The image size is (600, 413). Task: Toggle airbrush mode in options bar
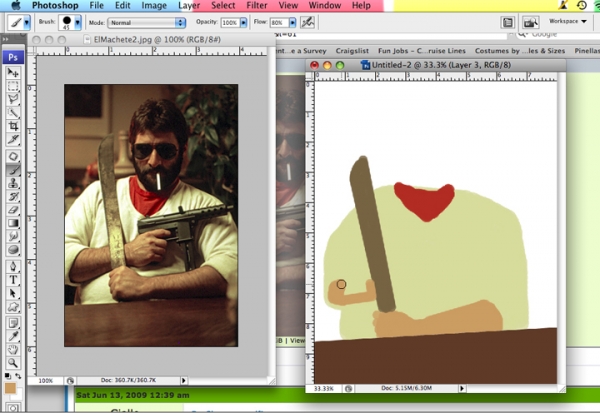click(x=307, y=23)
